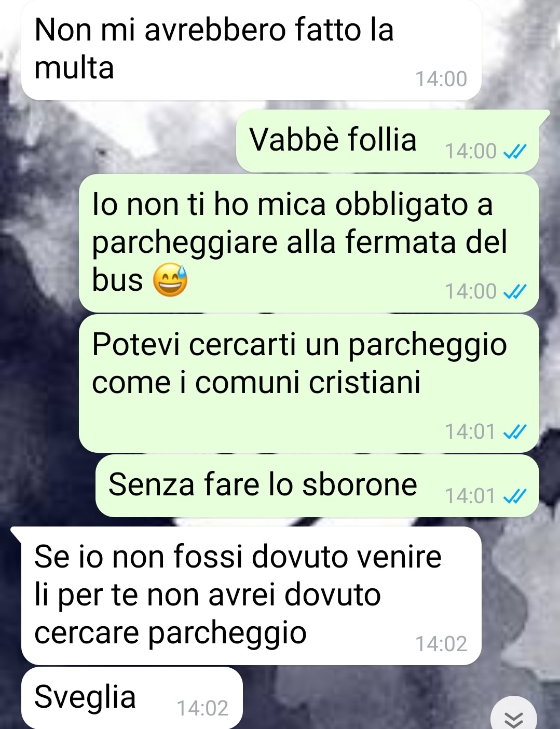Select the 'Senza fare lo sborone' message

click(x=317, y=485)
